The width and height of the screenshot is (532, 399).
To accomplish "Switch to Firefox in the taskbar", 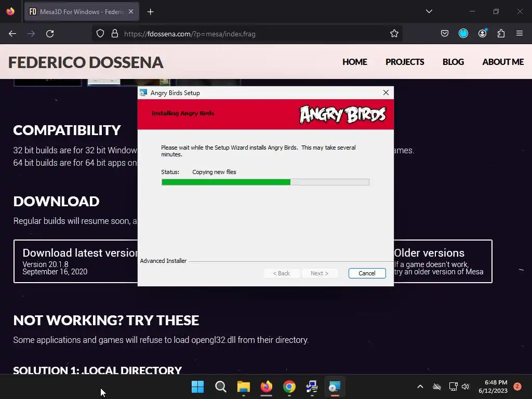I will pos(267,387).
